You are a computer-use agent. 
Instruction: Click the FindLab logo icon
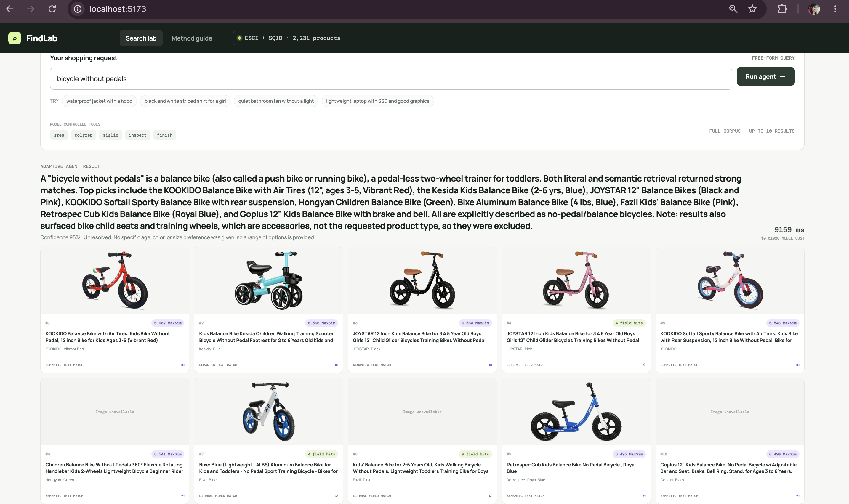click(x=15, y=38)
